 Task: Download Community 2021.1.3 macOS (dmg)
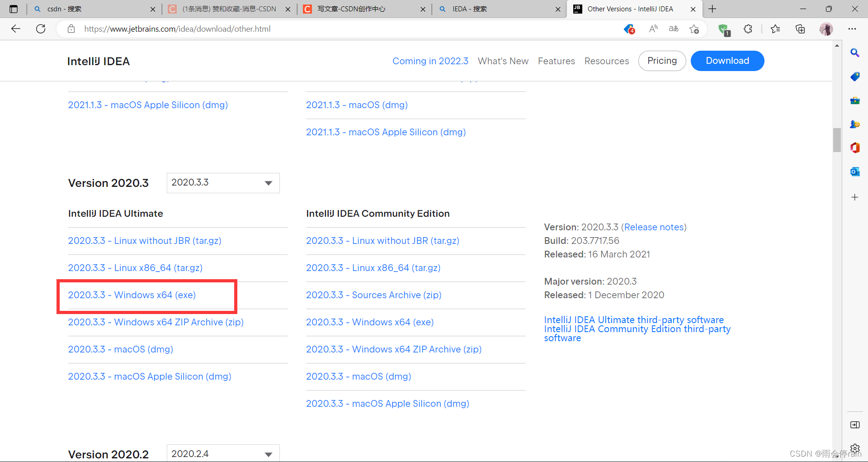tap(357, 105)
